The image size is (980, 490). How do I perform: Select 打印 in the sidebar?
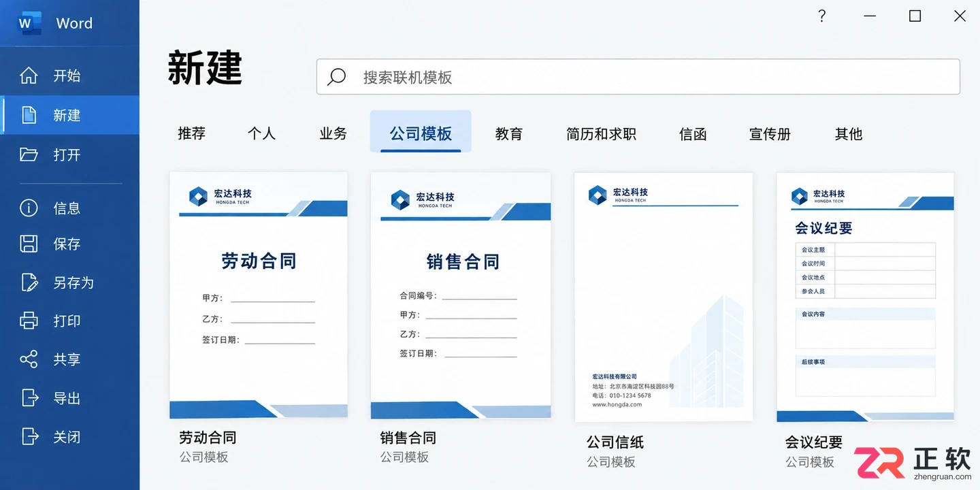click(x=69, y=321)
